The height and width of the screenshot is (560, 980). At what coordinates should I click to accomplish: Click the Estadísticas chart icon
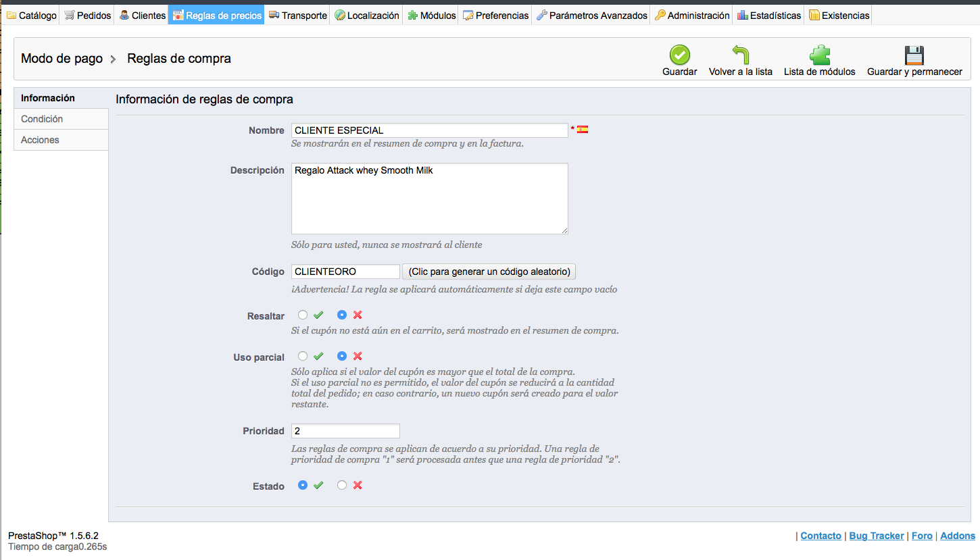[743, 15]
